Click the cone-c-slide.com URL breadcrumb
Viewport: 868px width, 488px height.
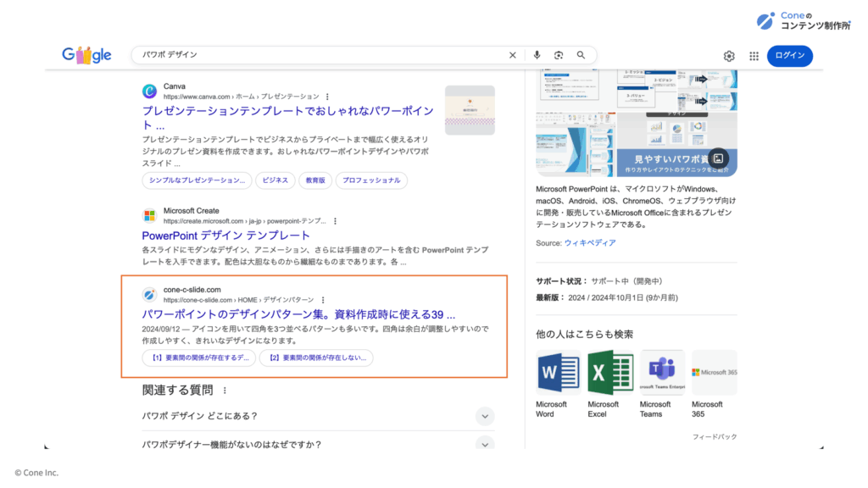click(238, 300)
